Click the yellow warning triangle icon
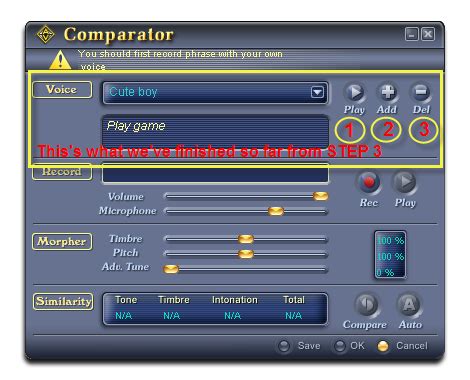This screenshot has width=470, height=380. [x=60, y=60]
